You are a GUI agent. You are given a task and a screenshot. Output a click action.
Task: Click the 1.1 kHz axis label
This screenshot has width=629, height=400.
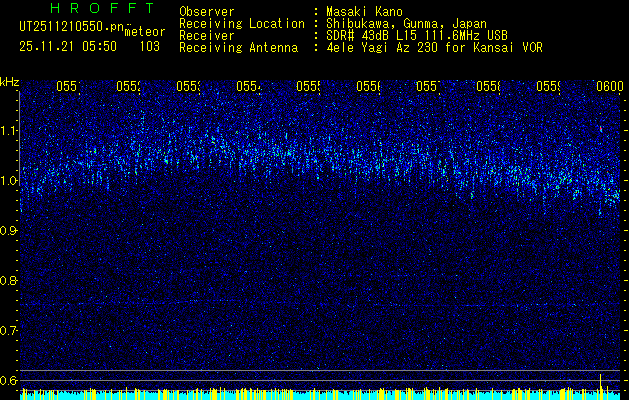pyautogui.click(x=9, y=130)
